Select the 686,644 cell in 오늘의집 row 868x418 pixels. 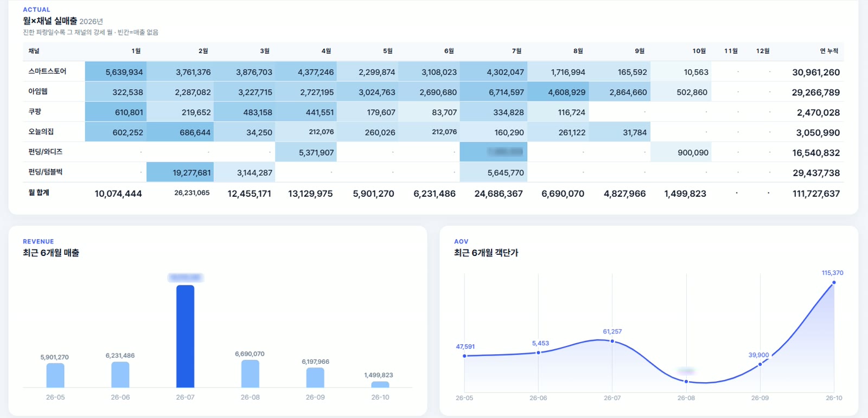(180, 132)
